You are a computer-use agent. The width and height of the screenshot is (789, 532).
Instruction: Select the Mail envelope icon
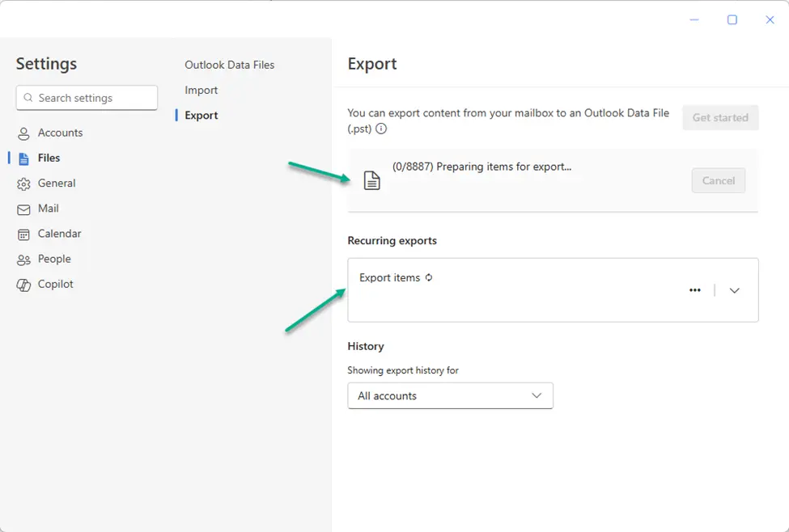(22, 209)
